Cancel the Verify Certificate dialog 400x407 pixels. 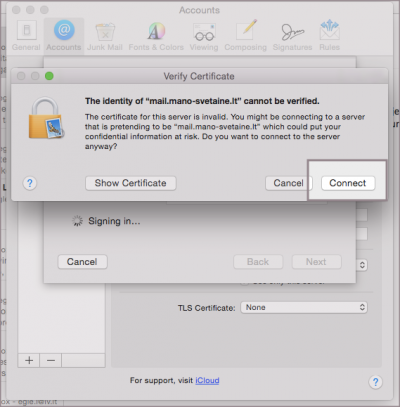(x=288, y=183)
